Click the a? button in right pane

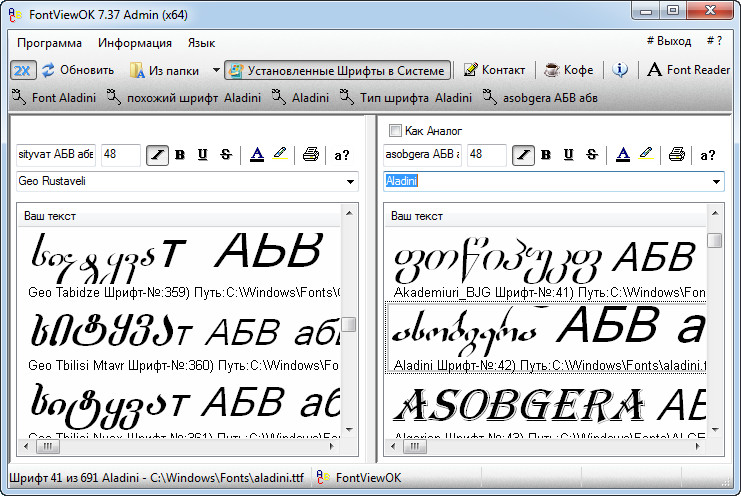click(707, 155)
